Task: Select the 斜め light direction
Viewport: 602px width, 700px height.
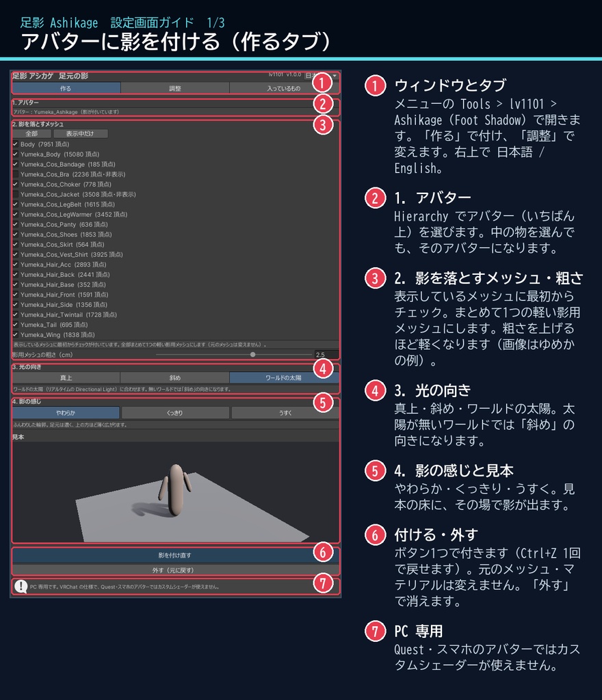Action: [x=175, y=377]
